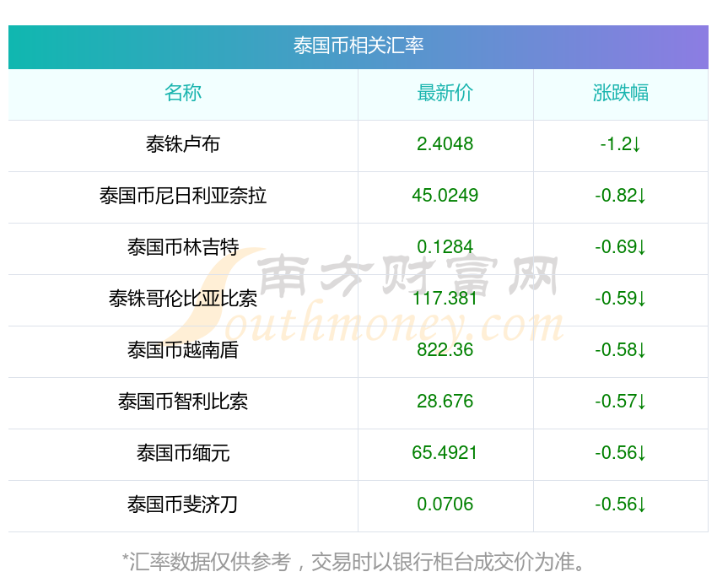Click the 泰国币斐济刀 name

183,504
